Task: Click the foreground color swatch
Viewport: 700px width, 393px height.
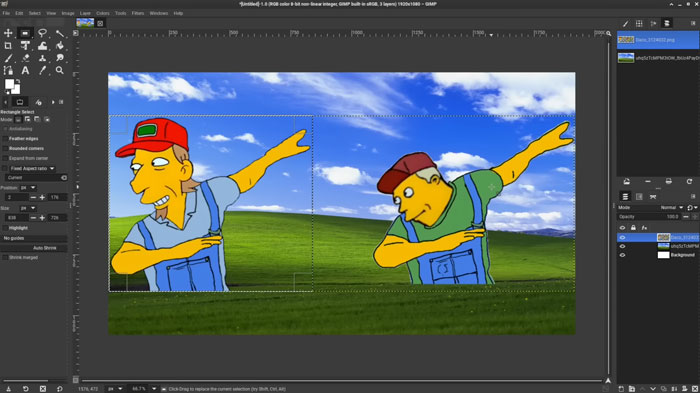Action: [x=9, y=84]
